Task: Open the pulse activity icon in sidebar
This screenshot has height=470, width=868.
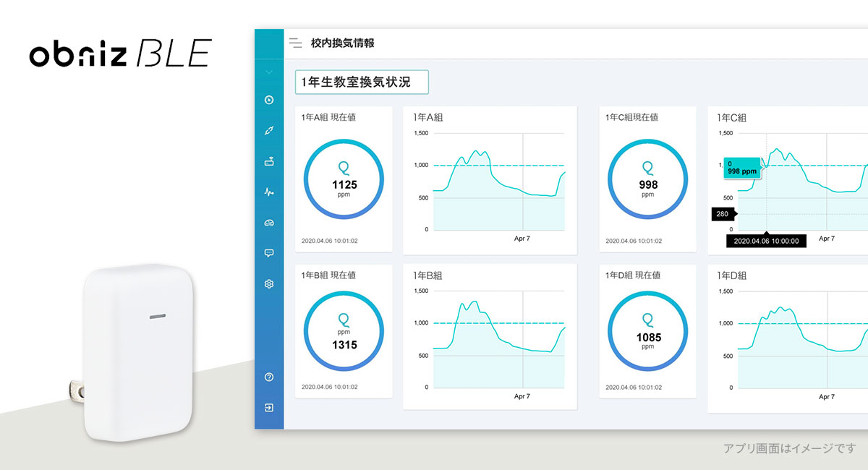Action: (269, 192)
